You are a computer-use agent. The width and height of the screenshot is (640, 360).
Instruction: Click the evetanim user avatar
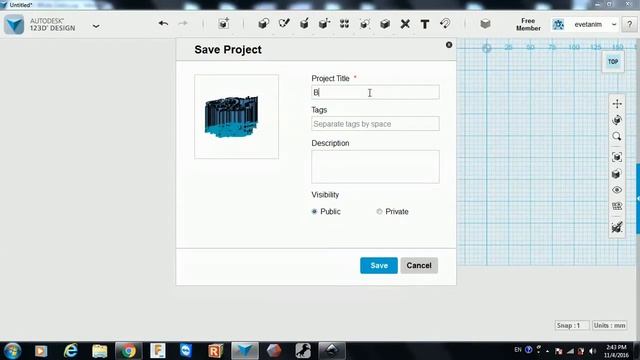coord(558,24)
